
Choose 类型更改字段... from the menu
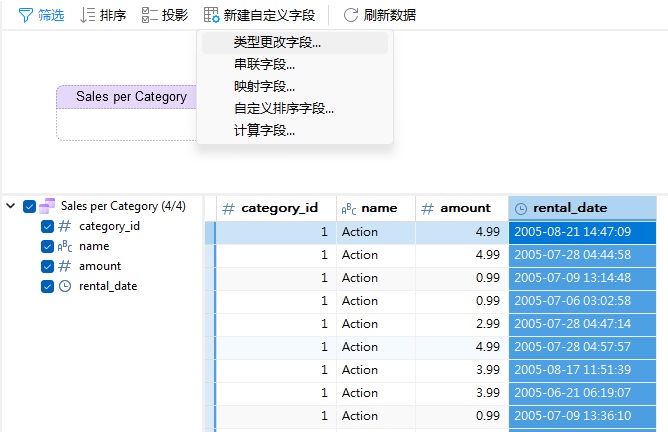[x=295, y=43]
